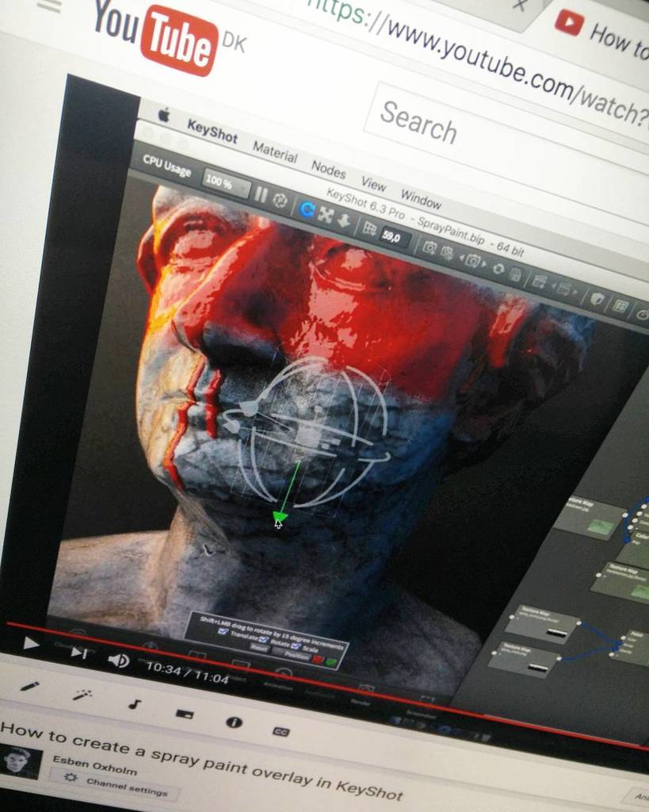Screen dimensions: 649x812
Task: Select the lower-left Texture Map node
Action: (x=524, y=659)
